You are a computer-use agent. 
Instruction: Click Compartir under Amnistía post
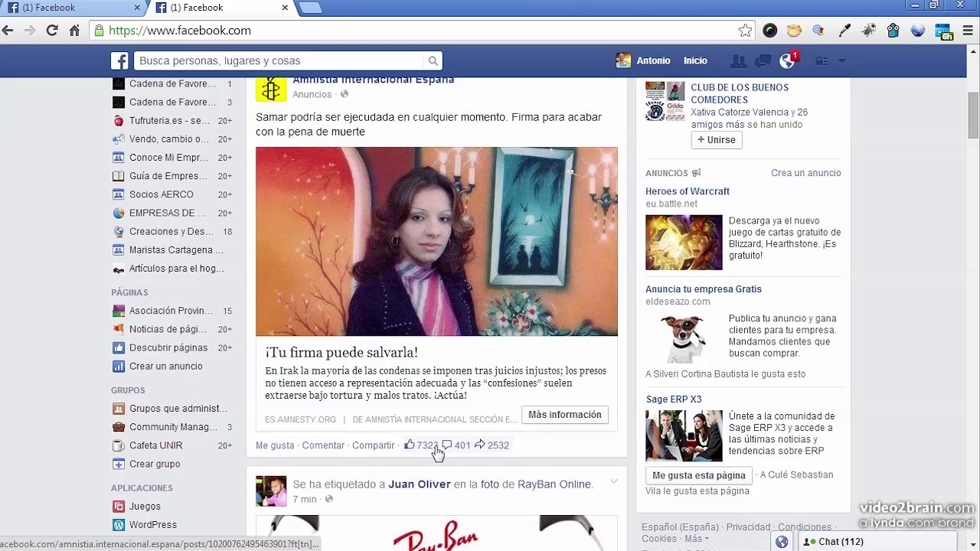pos(373,445)
